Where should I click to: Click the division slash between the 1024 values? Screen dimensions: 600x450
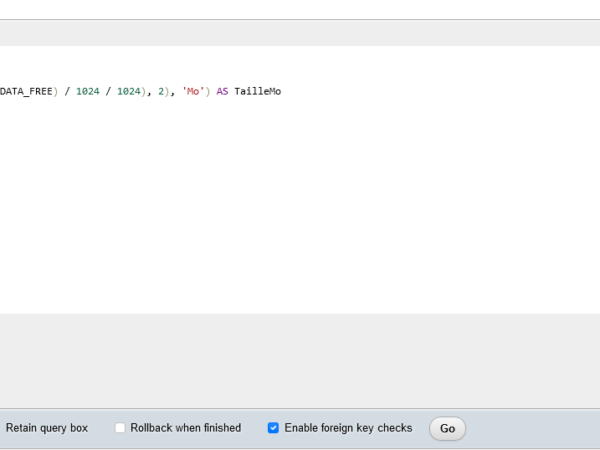coord(108,92)
